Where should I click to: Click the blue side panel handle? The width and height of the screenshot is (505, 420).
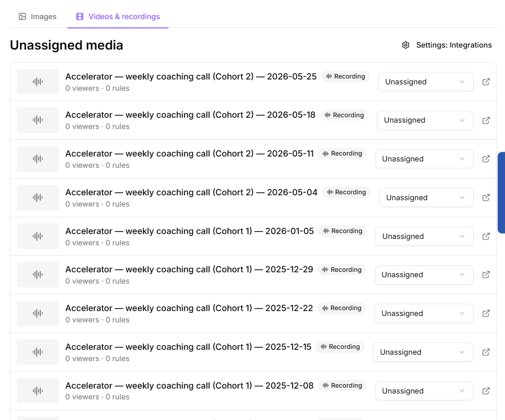(x=502, y=193)
